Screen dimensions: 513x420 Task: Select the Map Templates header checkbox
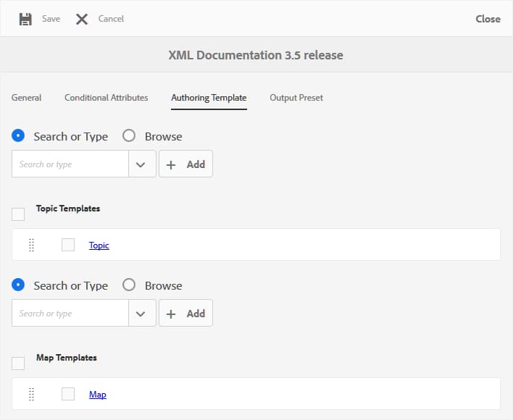coord(18,363)
